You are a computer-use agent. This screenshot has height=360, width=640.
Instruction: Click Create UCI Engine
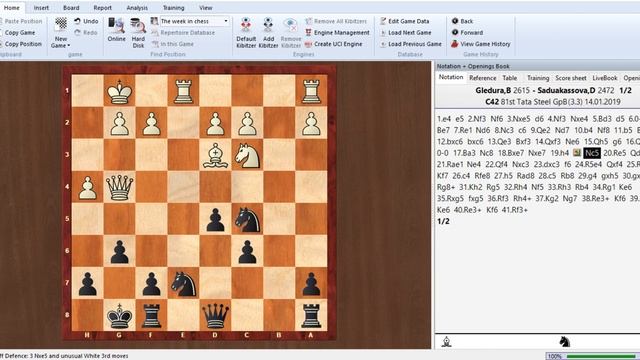point(333,44)
